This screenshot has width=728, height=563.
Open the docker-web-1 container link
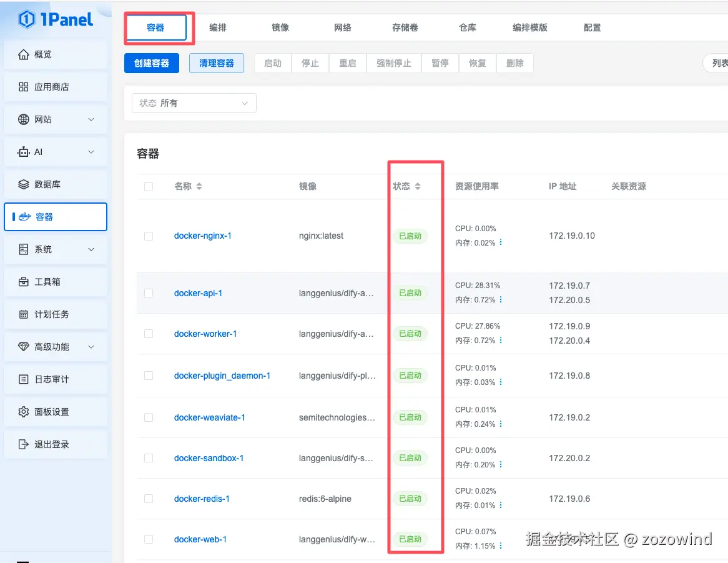(x=200, y=539)
